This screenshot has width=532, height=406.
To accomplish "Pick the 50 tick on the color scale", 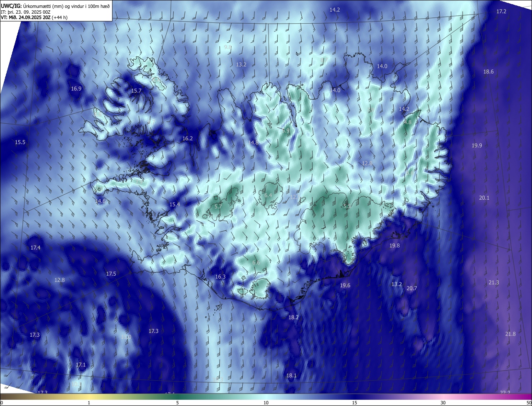I will [529, 403].
